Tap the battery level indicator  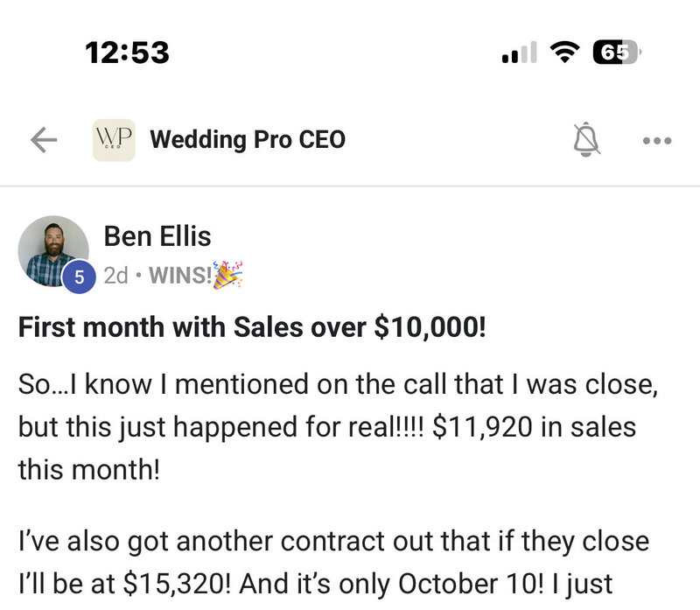pos(617,53)
